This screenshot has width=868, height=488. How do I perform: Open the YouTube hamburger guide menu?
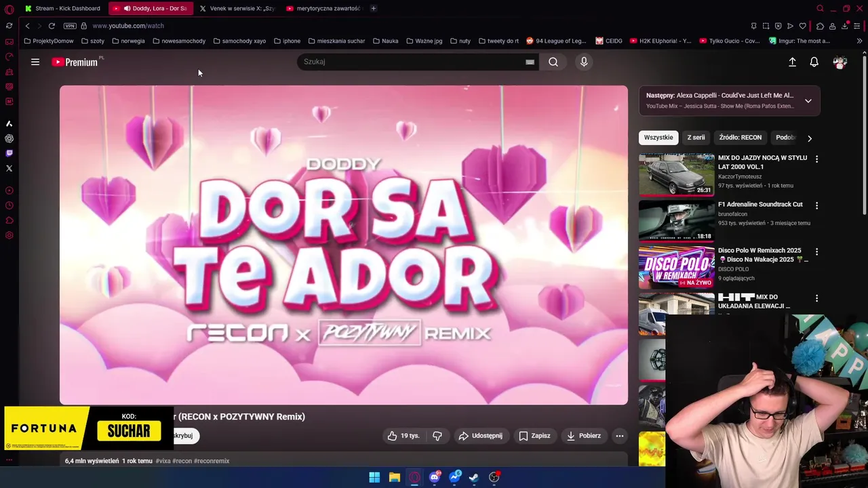(x=35, y=62)
